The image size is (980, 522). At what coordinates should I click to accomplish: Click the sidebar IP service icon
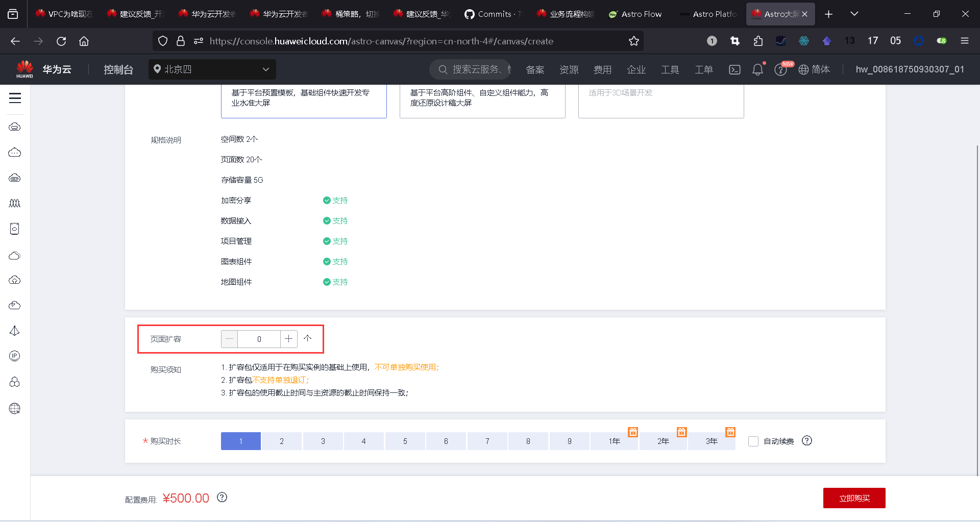[15, 356]
